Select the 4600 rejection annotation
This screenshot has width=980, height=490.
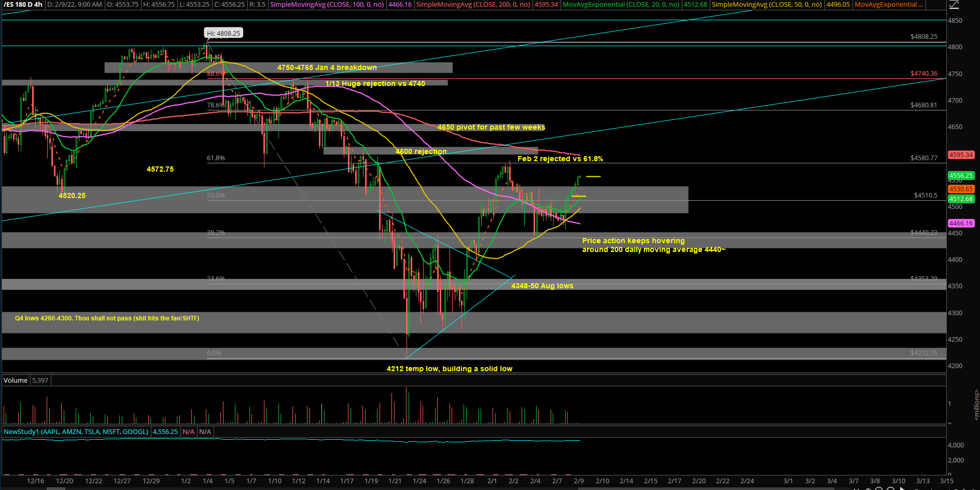pos(421,151)
